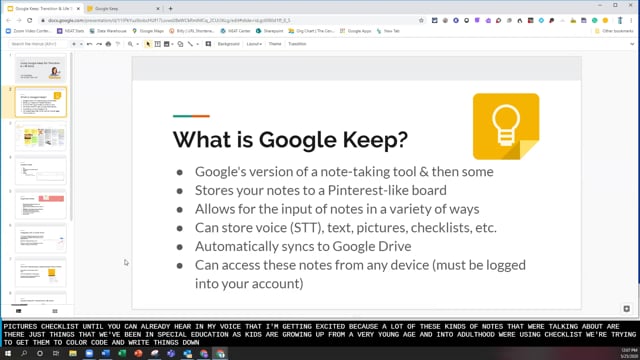This screenshot has width=640, height=360.
Task: Select the text box tool
Action: tap(158, 44)
